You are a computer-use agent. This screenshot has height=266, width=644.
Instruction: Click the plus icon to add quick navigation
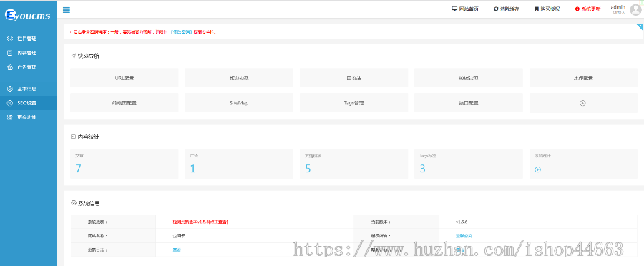582,103
